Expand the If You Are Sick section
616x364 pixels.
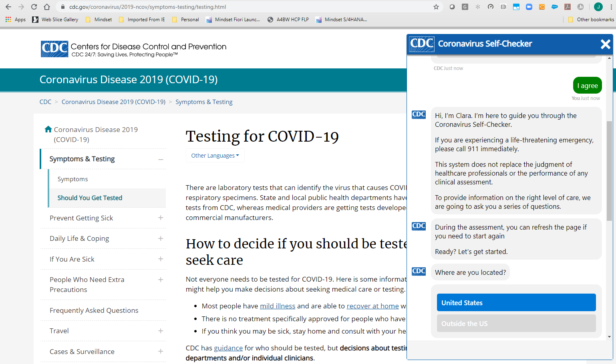pyautogui.click(x=161, y=259)
